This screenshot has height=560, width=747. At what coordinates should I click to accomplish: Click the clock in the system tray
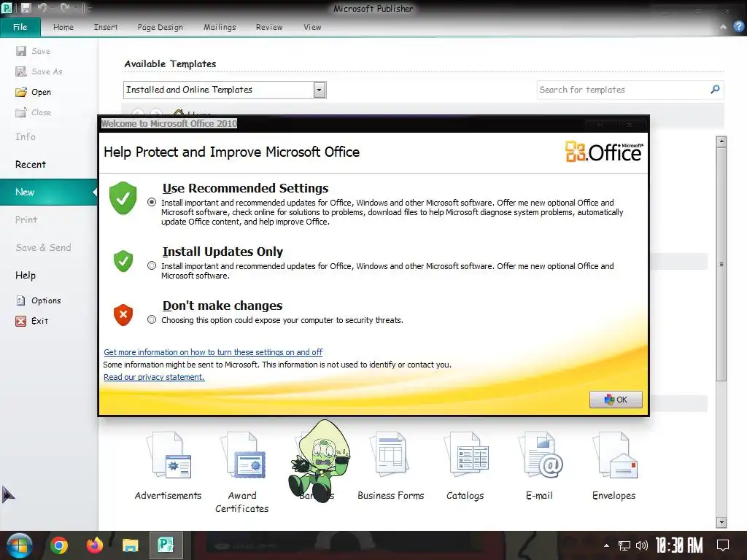[679, 545]
